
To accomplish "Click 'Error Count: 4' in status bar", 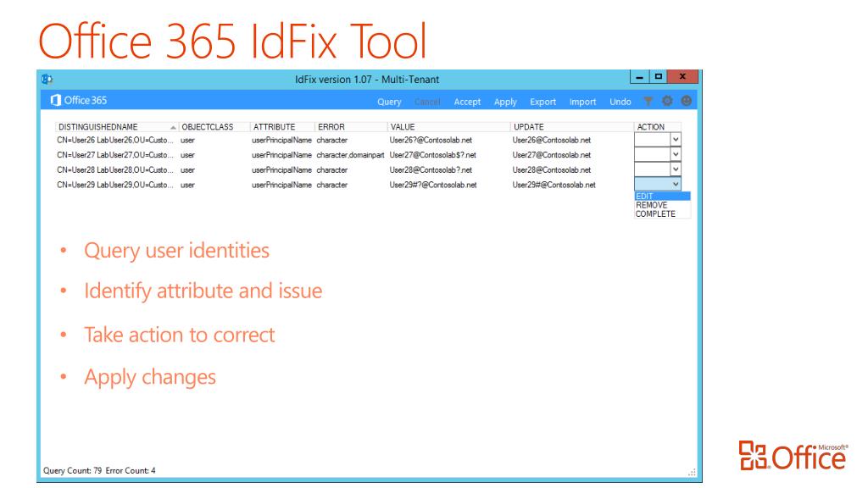I will coord(131,470).
